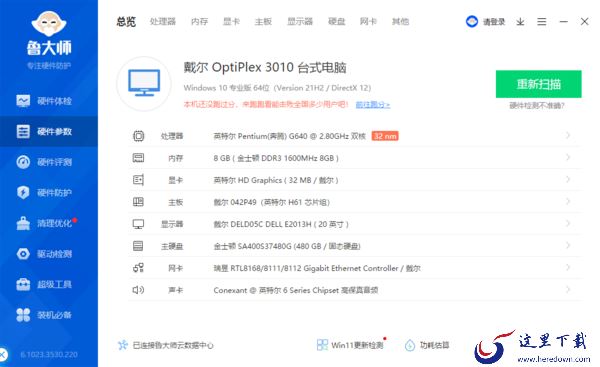Click 戴尔 DELD05C DELL E2013H (20 英寸) text

pyautogui.click(x=281, y=224)
